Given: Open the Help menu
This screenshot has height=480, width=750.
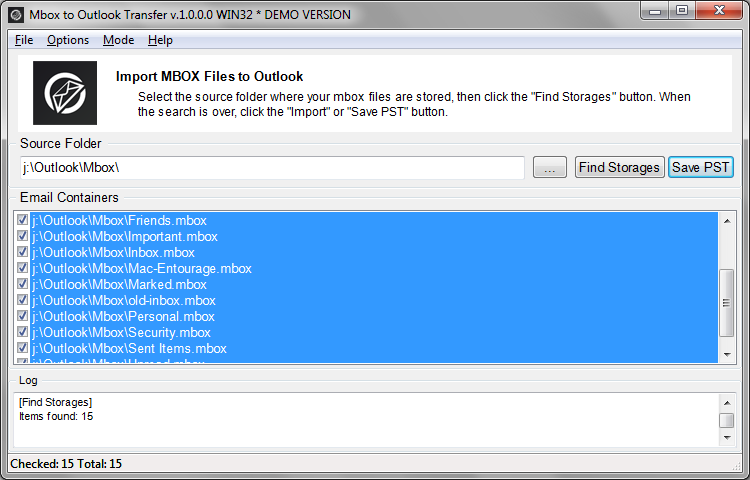Looking at the screenshot, I should tap(160, 40).
